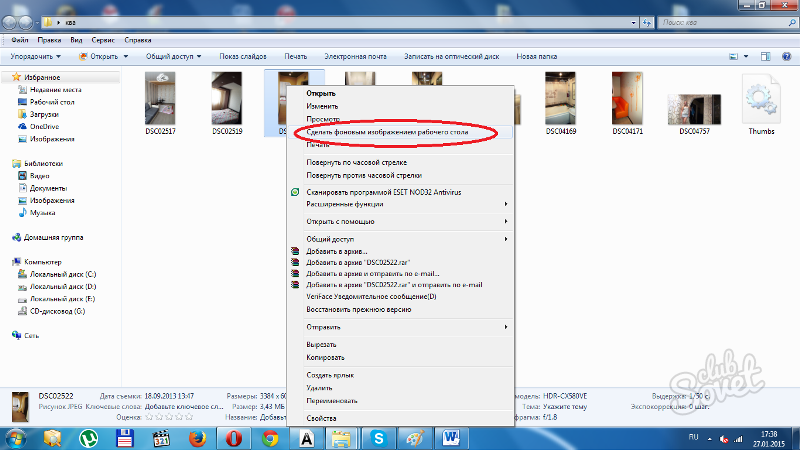Open OneDrive in the Favorites sidebar

pos(43,127)
